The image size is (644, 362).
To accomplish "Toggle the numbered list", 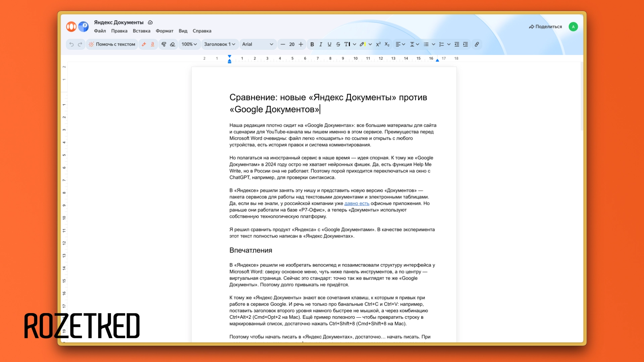I will tap(441, 44).
